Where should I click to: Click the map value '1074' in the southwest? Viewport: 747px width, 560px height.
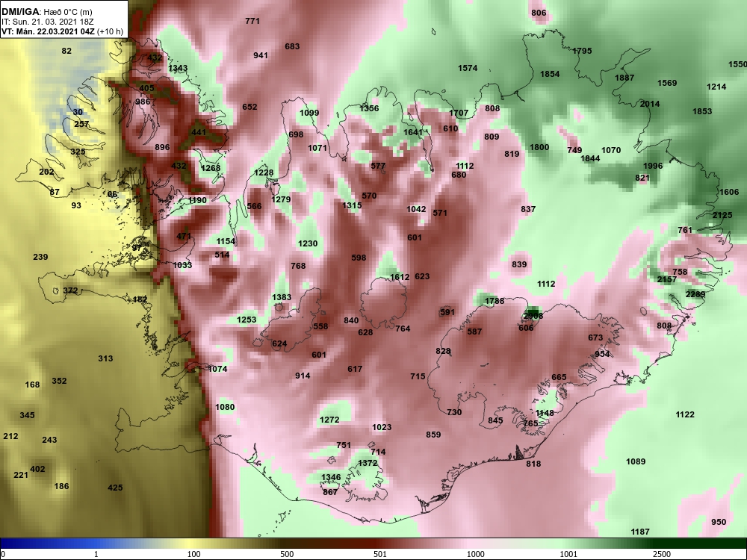click(217, 369)
